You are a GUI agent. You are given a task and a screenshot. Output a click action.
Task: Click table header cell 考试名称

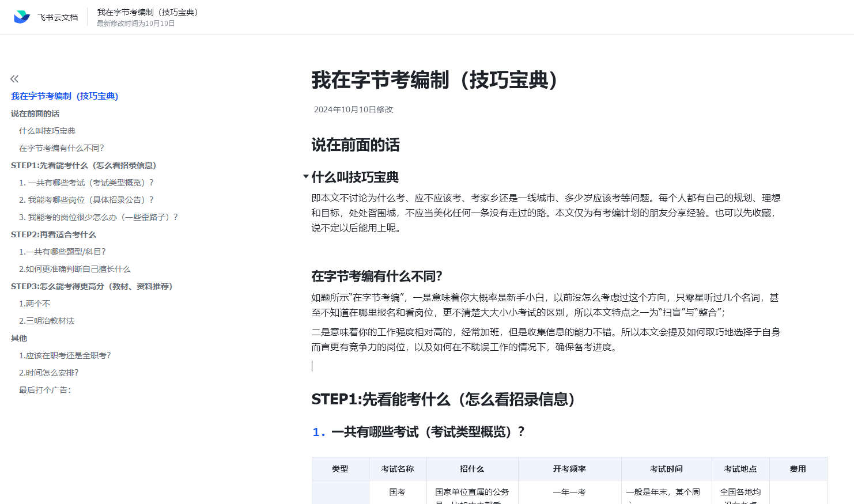[398, 469]
